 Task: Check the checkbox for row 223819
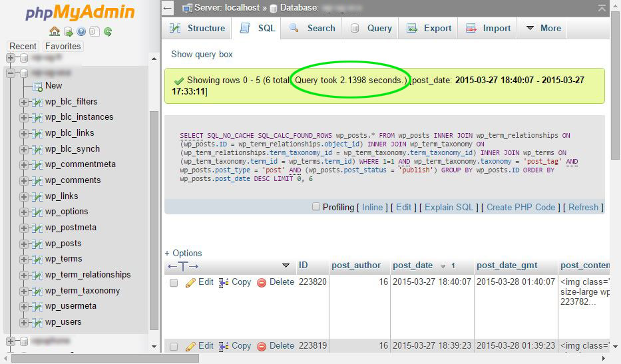coord(174,347)
